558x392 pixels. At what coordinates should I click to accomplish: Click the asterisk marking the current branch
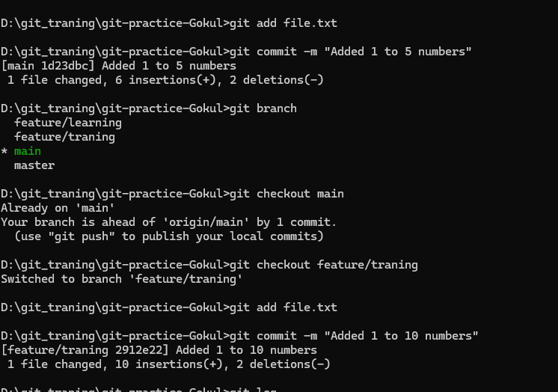click(4, 152)
